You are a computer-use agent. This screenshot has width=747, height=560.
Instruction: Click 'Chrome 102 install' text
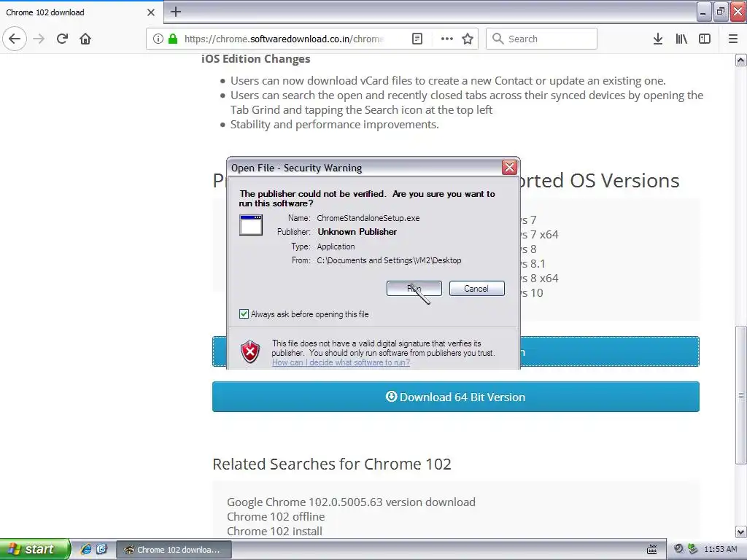[274, 531]
